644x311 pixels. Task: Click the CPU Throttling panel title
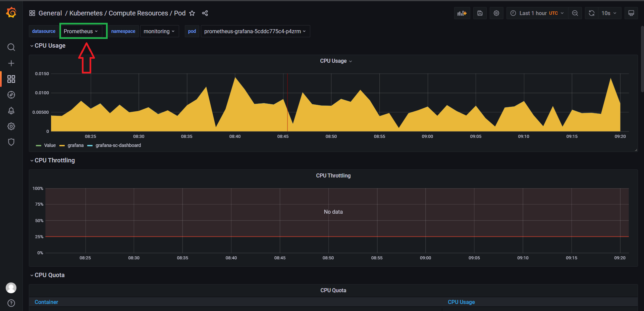pos(333,176)
